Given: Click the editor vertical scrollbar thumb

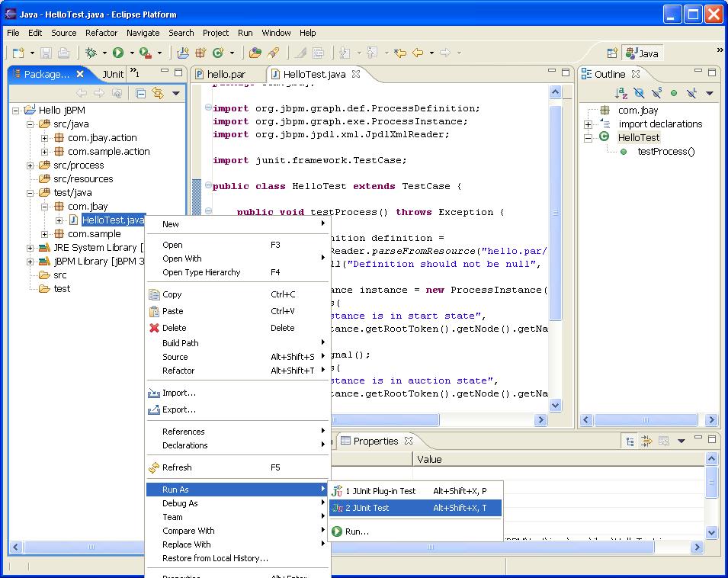Looking at the screenshot, I should 555,212.
